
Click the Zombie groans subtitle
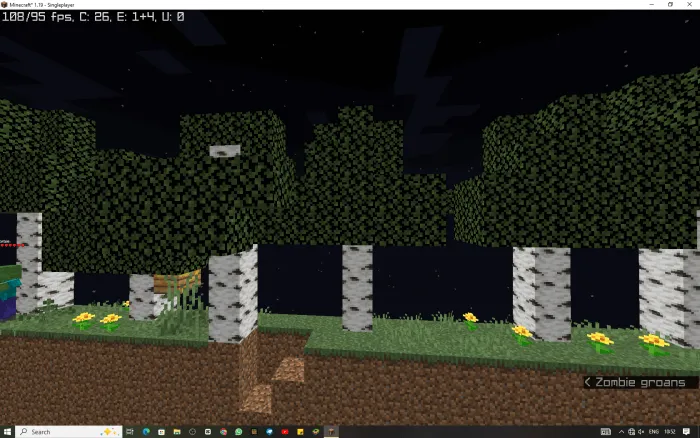coord(640,383)
